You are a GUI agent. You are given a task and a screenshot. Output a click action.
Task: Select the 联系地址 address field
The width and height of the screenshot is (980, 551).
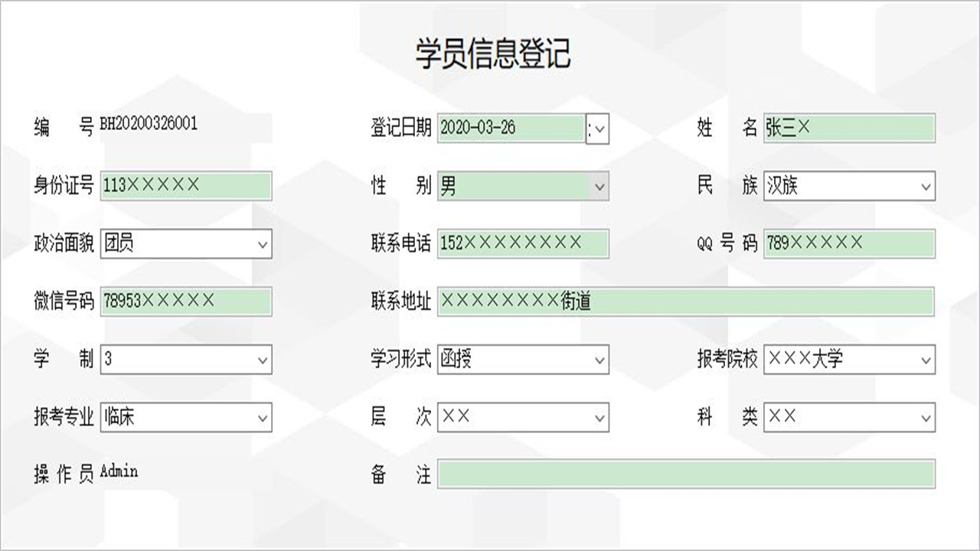coord(685,302)
